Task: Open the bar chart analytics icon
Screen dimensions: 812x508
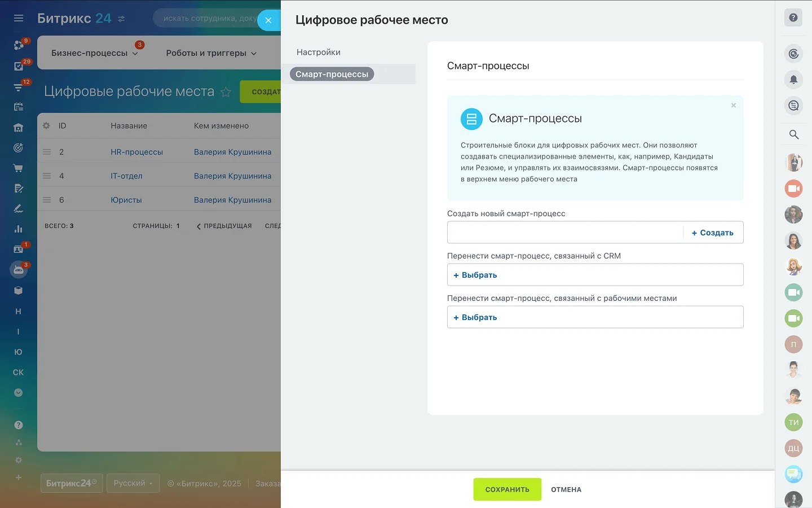Action: tap(19, 229)
